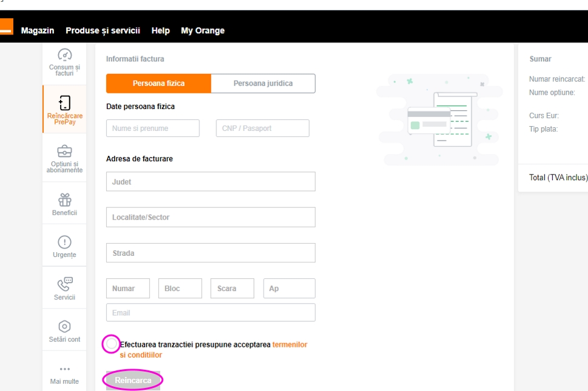Open termenilor si conditiilor link
Image resolution: width=588 pixels, height=391 pixels.
click(x=289, y=345)
